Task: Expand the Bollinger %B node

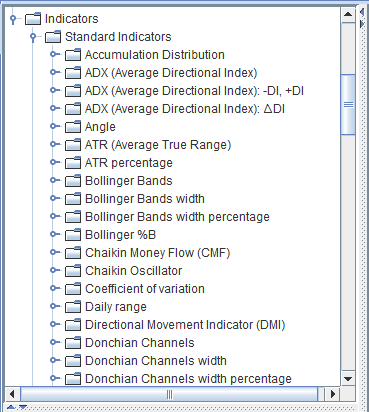Action: tap(54, 234)
